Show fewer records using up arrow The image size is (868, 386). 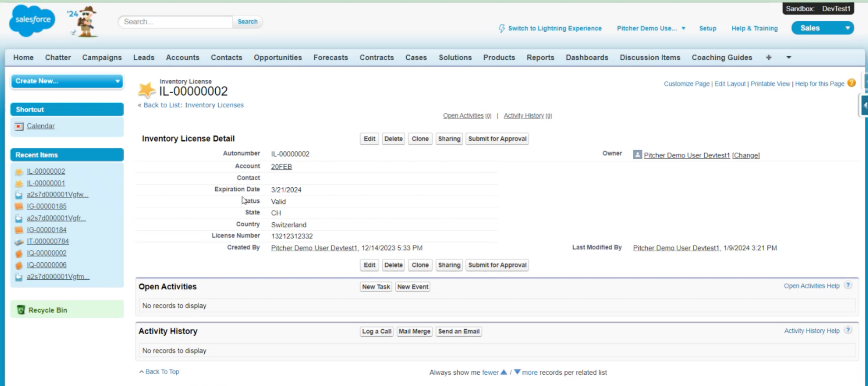pyautogui.click(x=503, y=372)
